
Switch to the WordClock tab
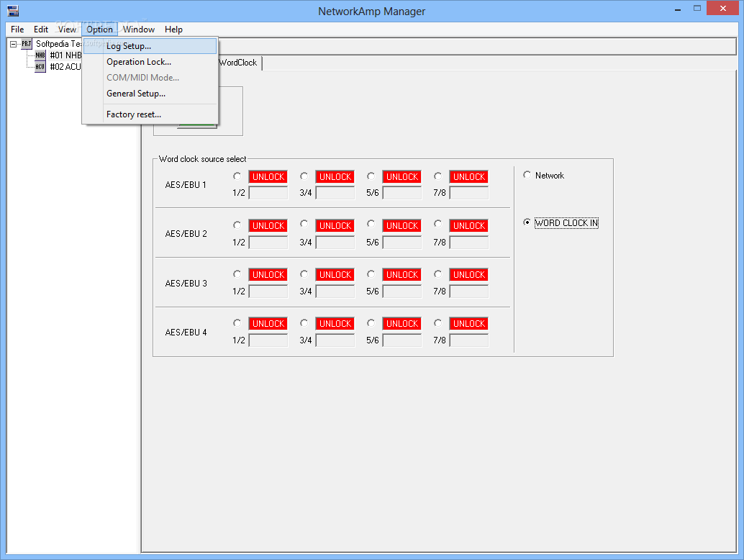pos(239,63)
